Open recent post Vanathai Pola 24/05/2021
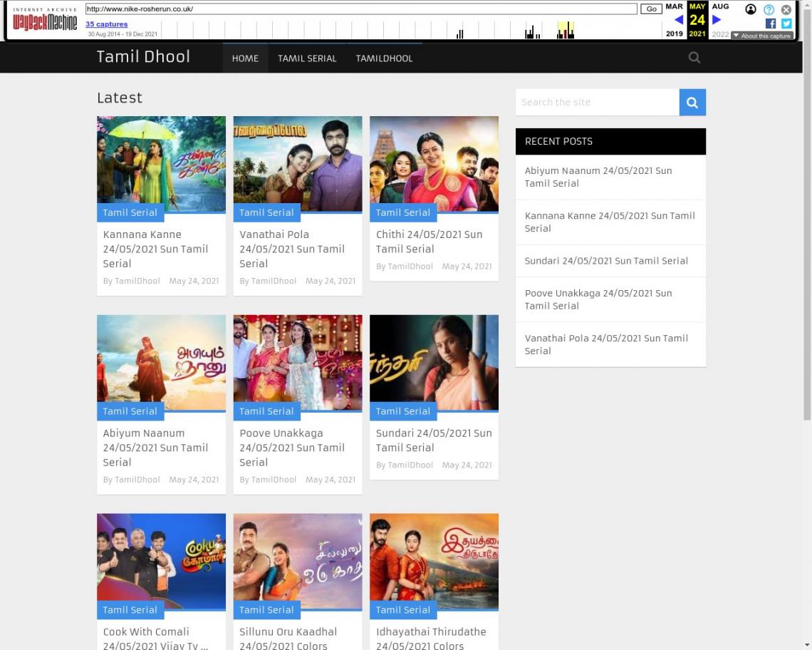This screenshot has width=812, height=650. pyautogui.click(x=606, y=344)
